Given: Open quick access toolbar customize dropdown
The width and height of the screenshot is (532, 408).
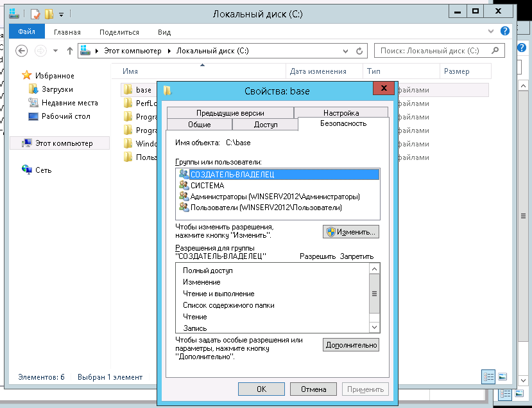Looking at the screenshot, I should click(61, 14).
